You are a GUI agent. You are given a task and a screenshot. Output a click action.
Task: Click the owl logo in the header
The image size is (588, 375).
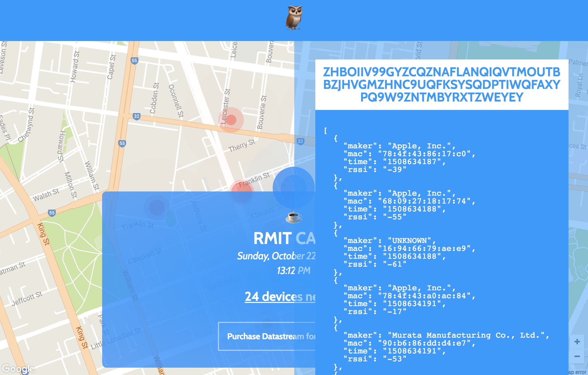tap(294, 18)
